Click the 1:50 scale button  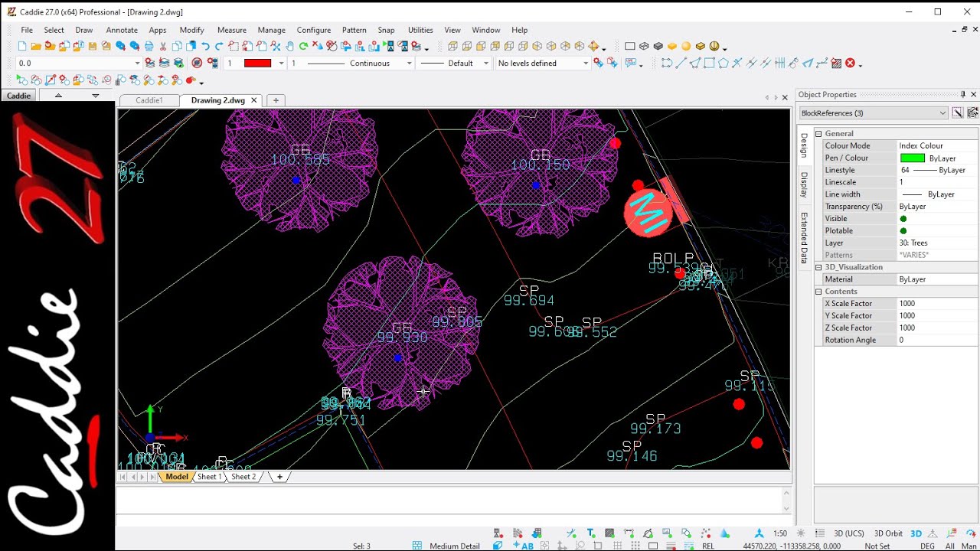[x=780, y=533]
